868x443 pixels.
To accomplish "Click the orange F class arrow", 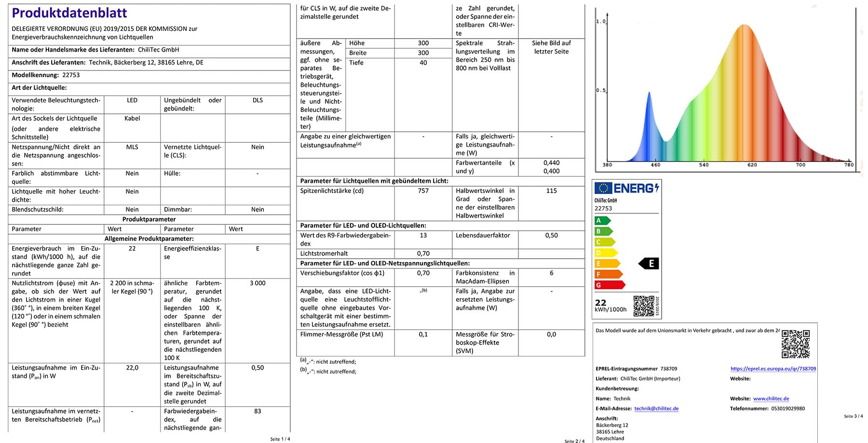I will point(609,274).
